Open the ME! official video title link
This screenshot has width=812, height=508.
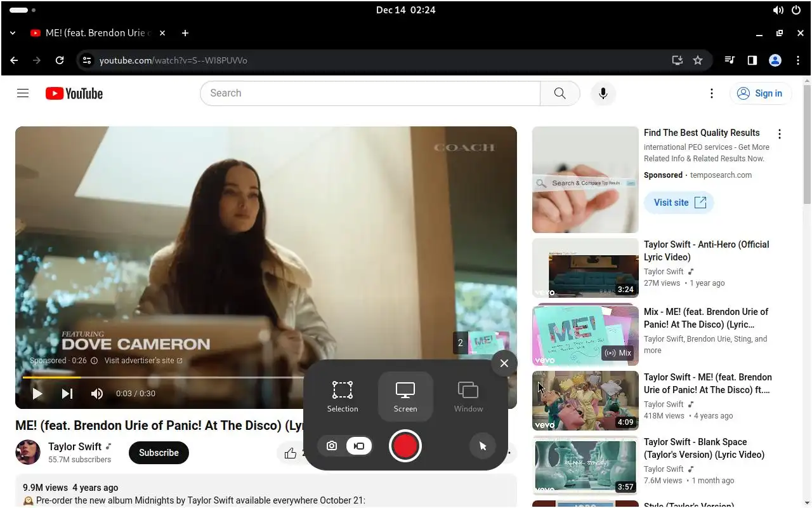pyautogui.click(x=708, y=384)
